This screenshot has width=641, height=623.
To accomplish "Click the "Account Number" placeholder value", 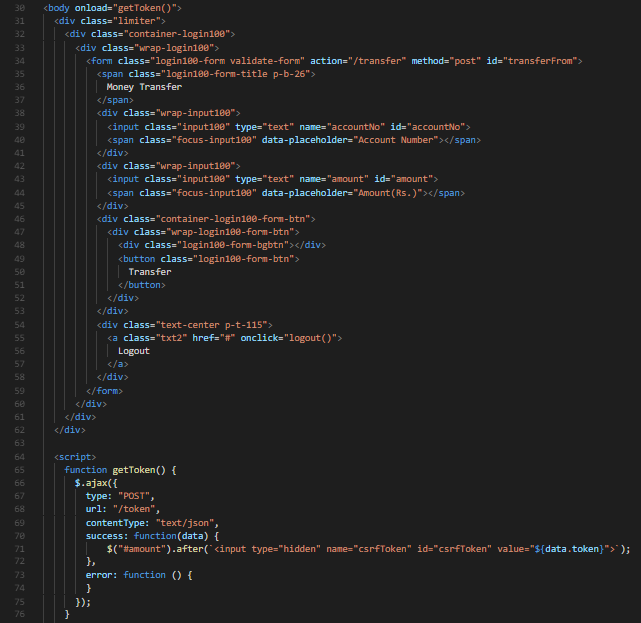I will pyautogui.click(x=396, y=140).
